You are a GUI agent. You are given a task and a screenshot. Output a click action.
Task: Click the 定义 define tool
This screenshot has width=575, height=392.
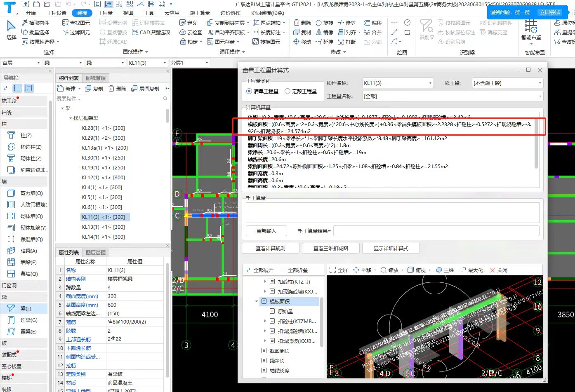tap(189, 23)
